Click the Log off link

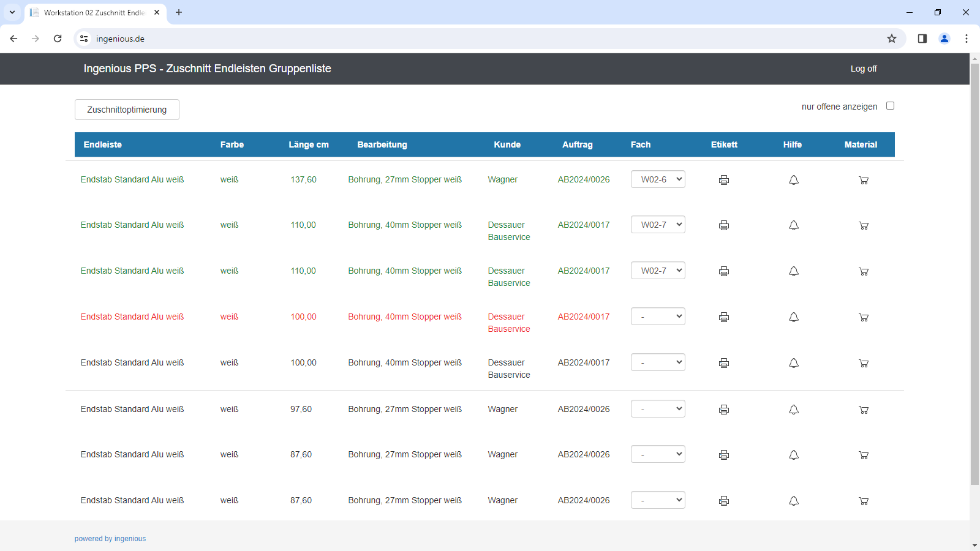[x=864, y=69]
